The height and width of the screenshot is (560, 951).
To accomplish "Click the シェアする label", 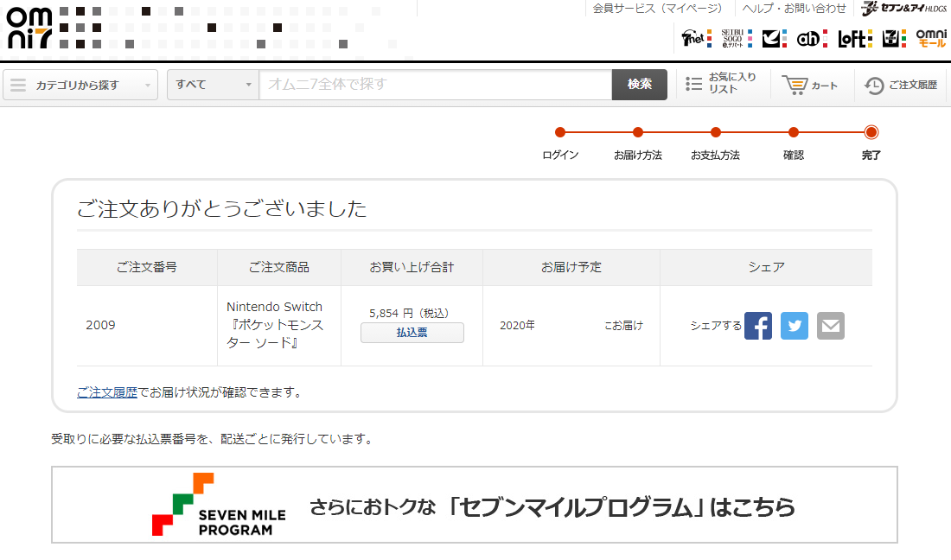I will [716, 326].
